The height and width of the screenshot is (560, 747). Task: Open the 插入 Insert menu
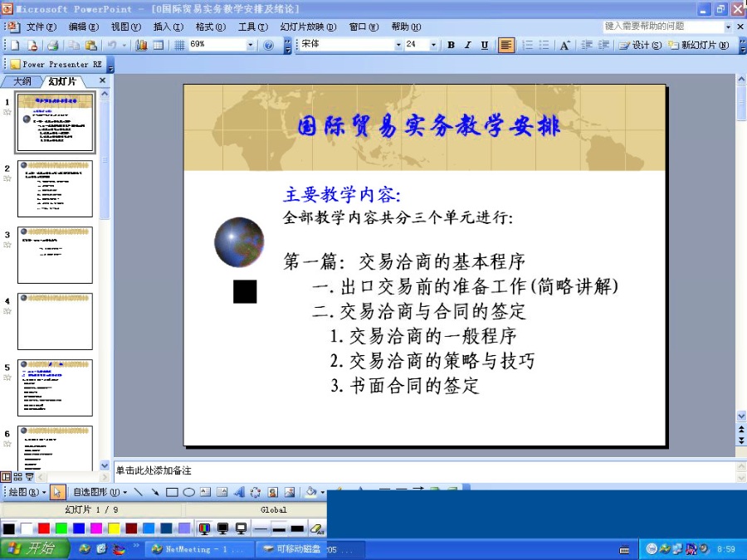(168, 27)
